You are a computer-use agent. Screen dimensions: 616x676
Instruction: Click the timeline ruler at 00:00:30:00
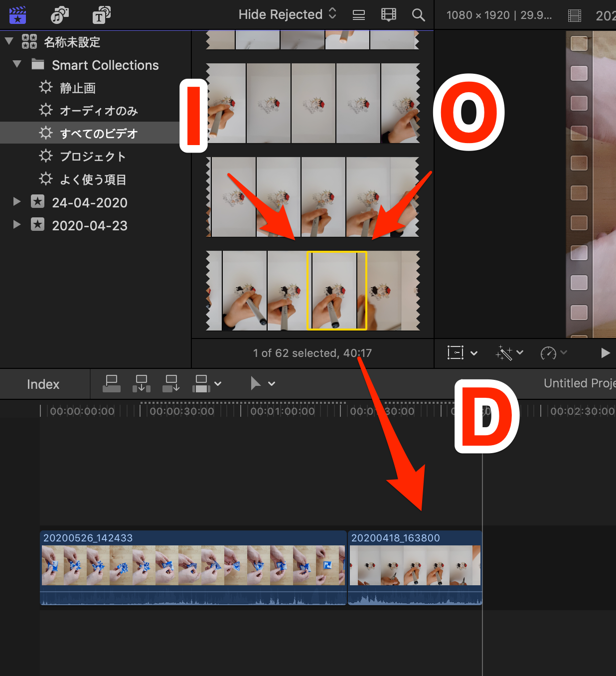pyautogui.click(x=182, y=411)
